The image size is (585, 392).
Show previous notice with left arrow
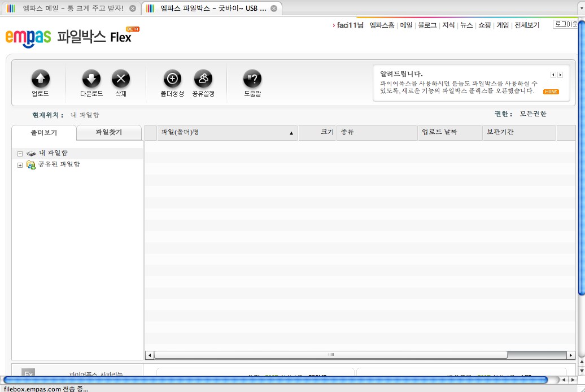point(553,75)
